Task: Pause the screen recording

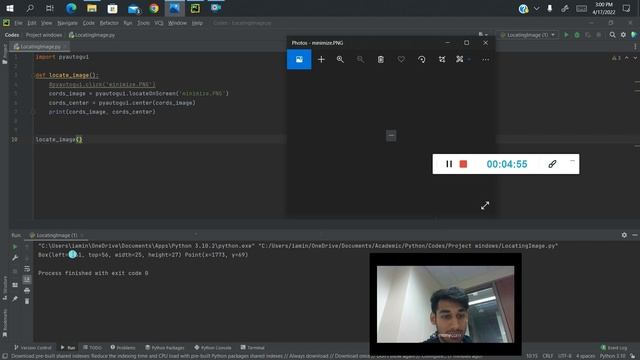Action: (x=449, y=164)
